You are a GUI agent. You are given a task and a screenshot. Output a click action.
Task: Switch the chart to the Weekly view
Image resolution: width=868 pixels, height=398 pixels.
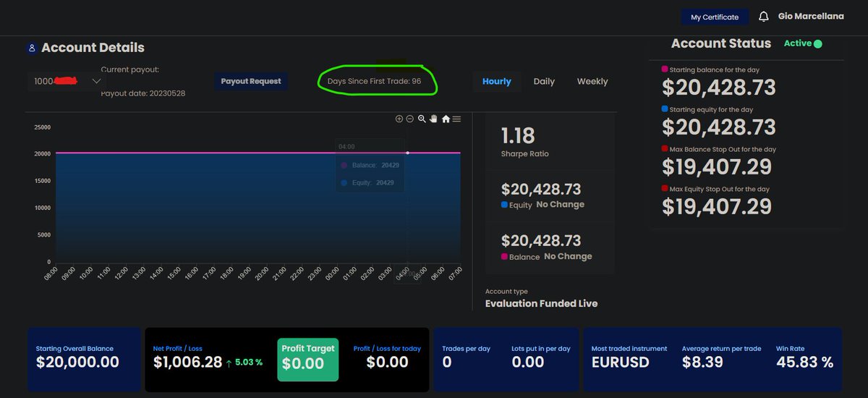pos(592,81)
